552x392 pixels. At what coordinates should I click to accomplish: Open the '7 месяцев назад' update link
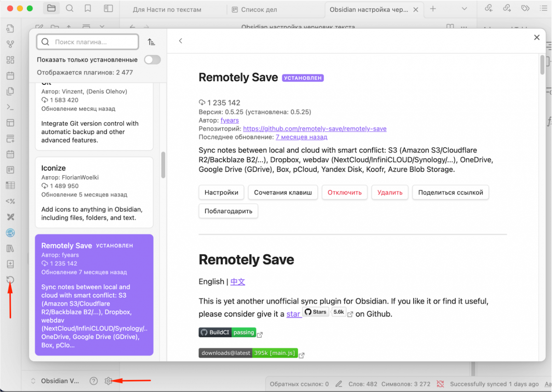click(x=301, y=137)
